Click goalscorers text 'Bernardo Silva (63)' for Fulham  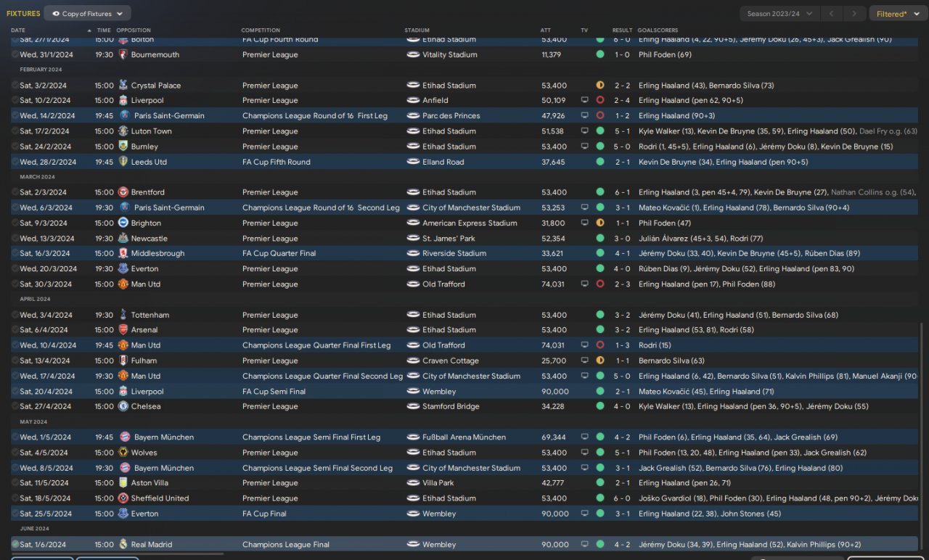(671, 361)
